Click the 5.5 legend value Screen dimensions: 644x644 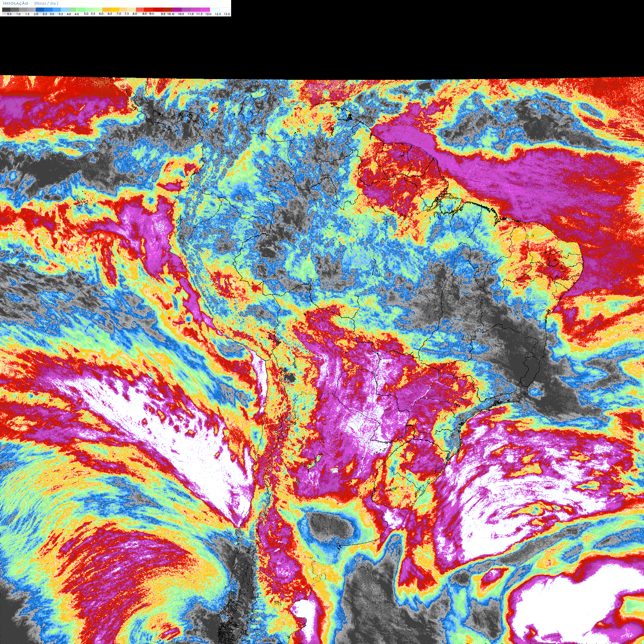click(x=93, y=14)
